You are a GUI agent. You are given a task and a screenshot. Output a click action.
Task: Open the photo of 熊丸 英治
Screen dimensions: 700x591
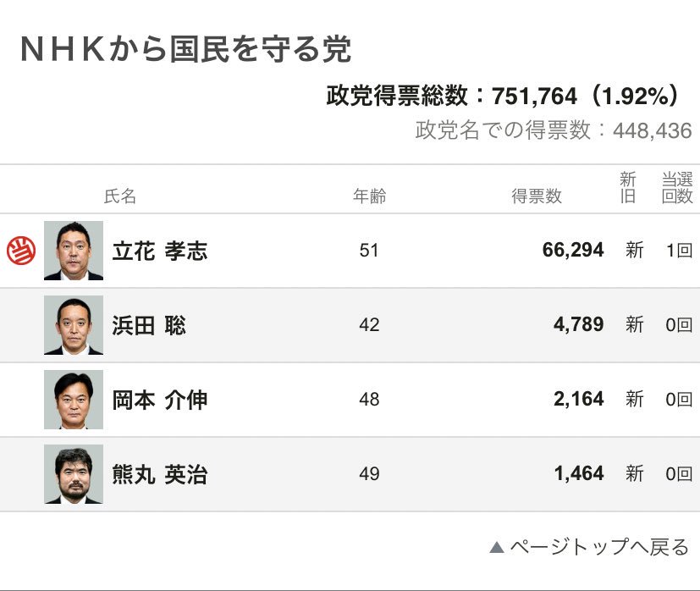coord(74,474)
